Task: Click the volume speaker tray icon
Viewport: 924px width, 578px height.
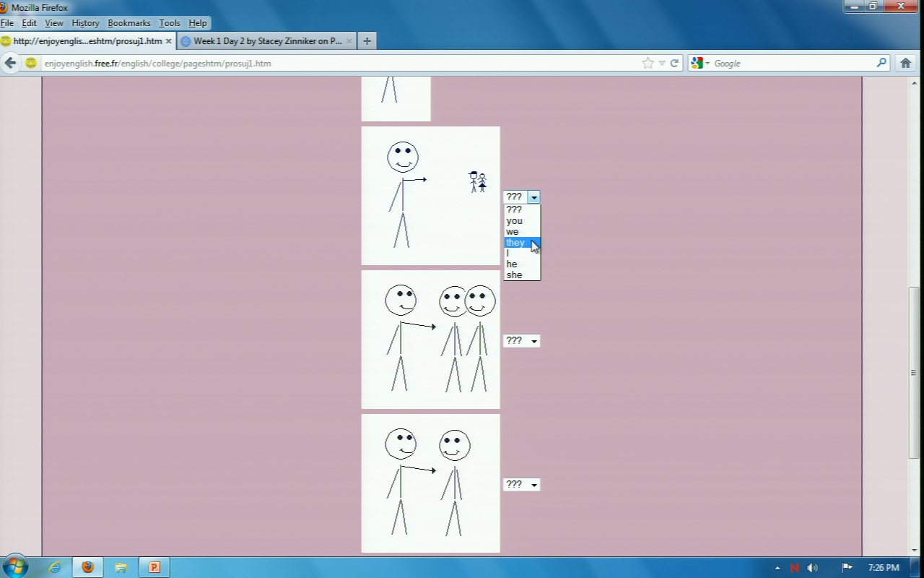Action: (813, 568)
